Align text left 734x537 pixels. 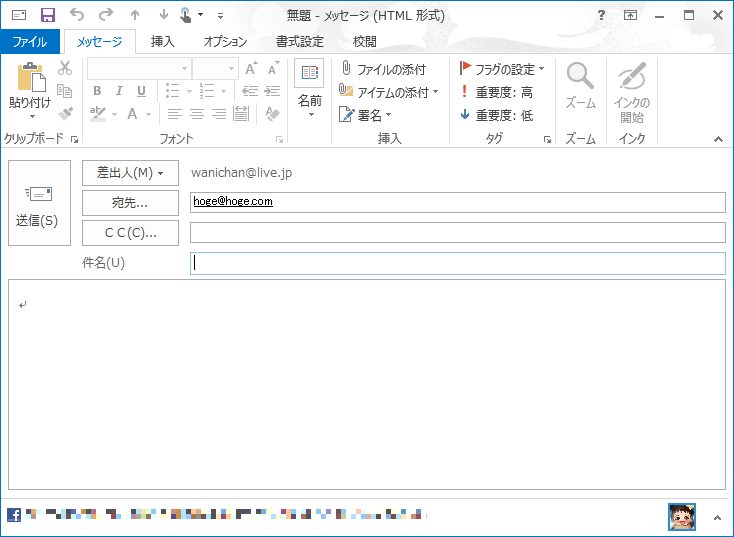click(x=175, y=114)
